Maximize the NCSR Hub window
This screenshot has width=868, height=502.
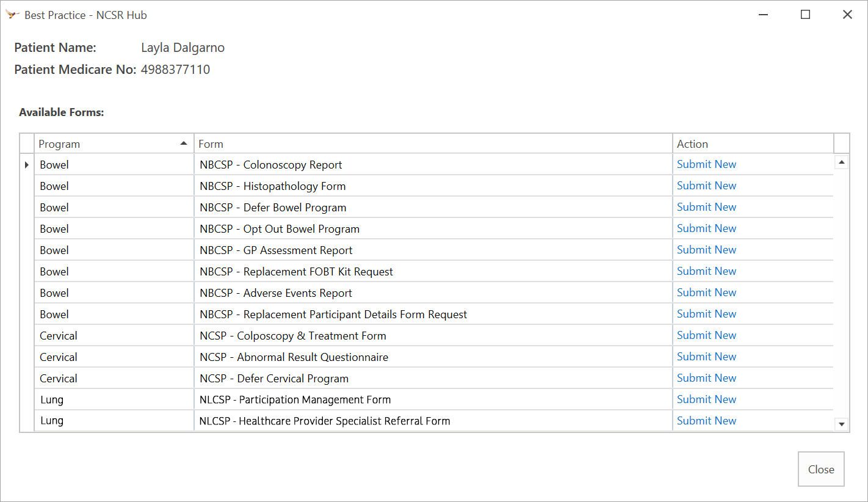805,15
